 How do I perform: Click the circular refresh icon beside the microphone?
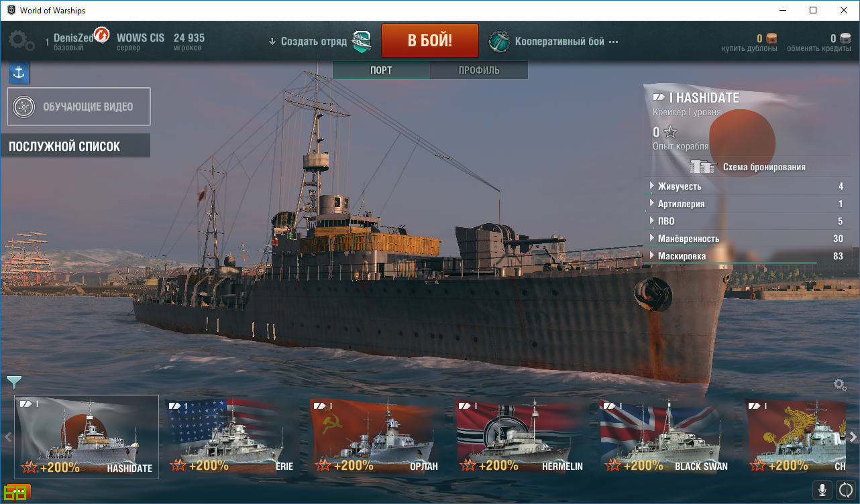tap(845, 489)
